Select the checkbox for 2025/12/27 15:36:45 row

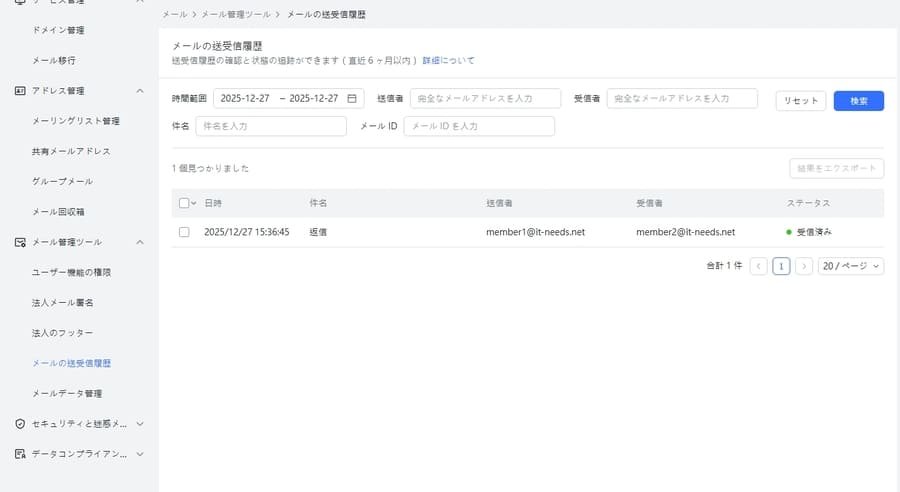coord(184,232)
